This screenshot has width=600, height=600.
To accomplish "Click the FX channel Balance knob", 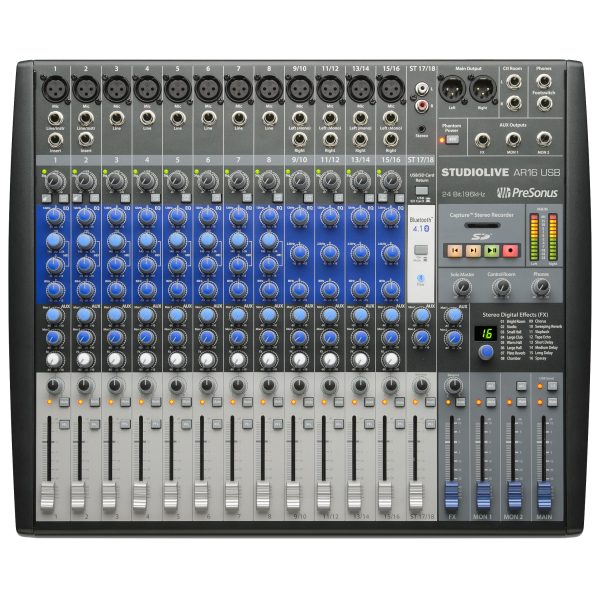I will pos(454,385).
